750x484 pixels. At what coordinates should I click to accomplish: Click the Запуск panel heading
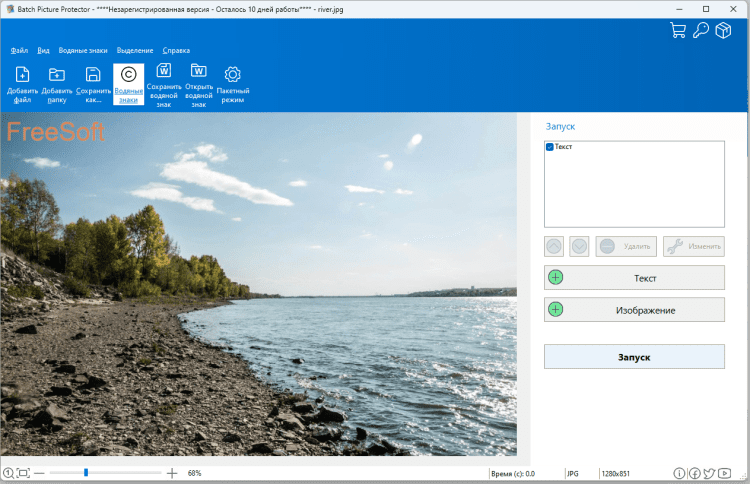(560, 127)
